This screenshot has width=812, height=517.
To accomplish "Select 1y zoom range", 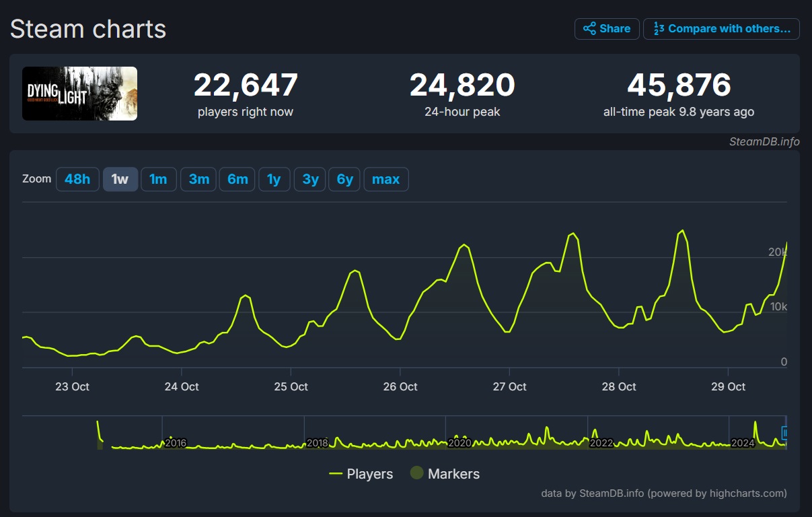I will pyautogui.click(x=274, y=180).
